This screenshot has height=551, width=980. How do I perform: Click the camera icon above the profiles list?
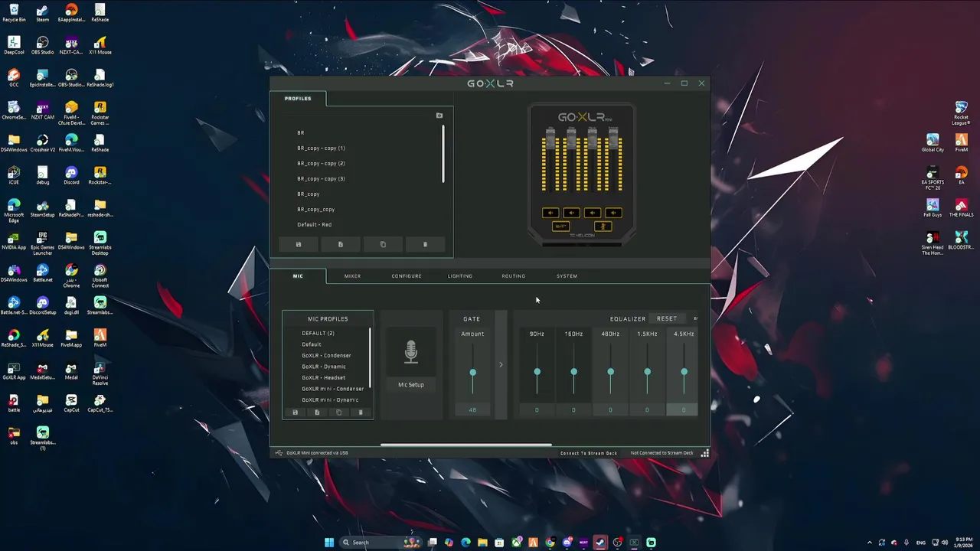coord(439,116)
